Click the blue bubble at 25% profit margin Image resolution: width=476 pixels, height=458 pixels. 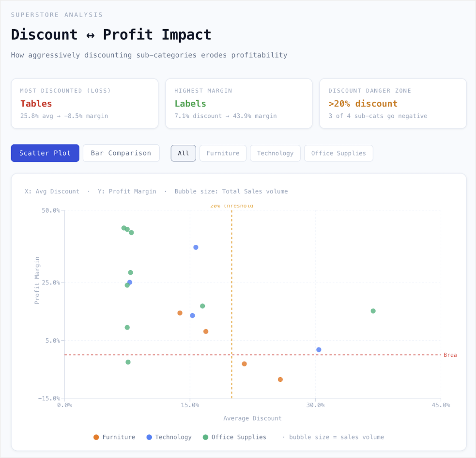[x=129, y=282]
